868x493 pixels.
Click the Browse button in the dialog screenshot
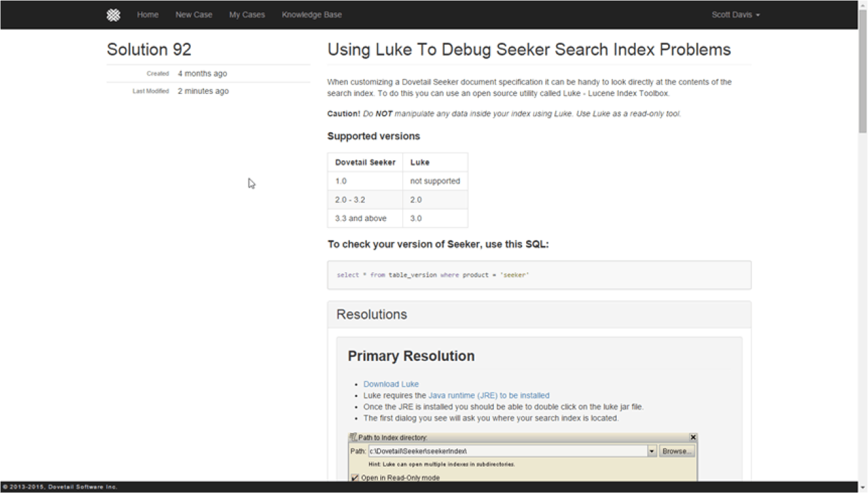point(677,451)
